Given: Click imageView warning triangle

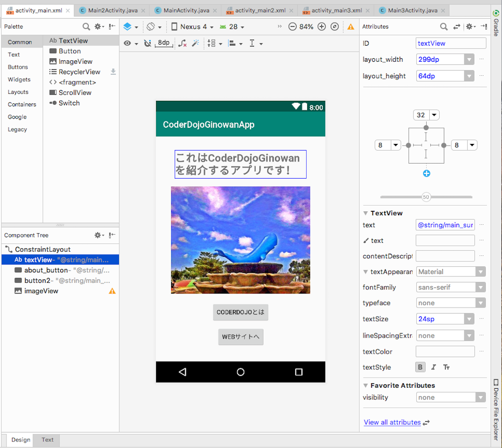Looking at the screenshot, I should [112, 291].
